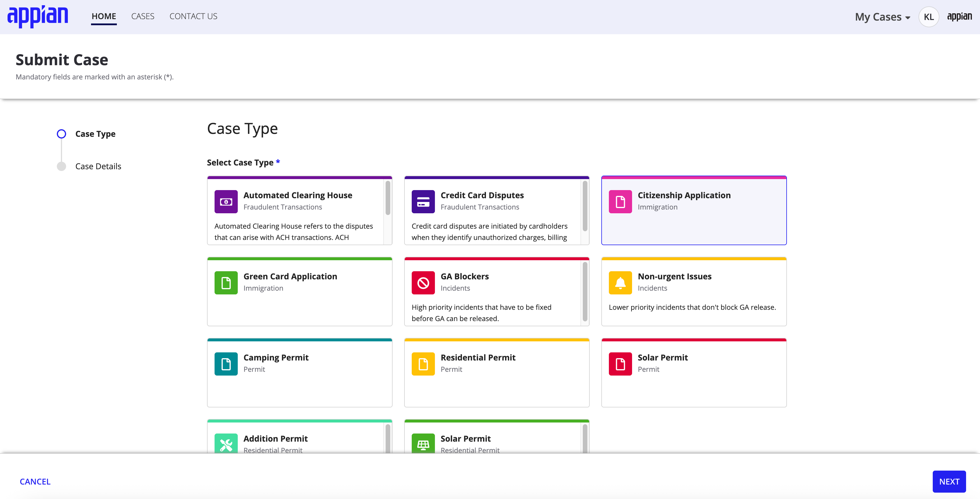Click the red Solar Permit document icon
980x499 pixels.
click(x=620, y=364)
